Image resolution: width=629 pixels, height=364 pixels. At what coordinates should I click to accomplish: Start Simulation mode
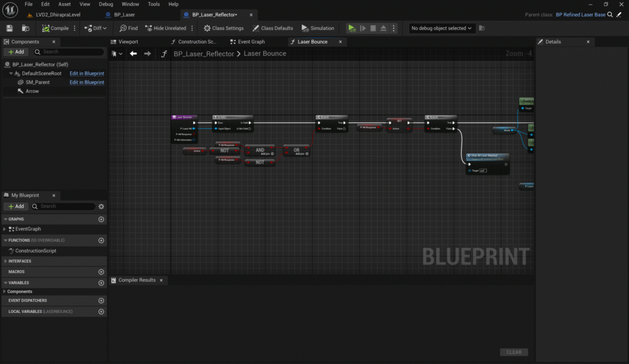click(x=318, y=28)
